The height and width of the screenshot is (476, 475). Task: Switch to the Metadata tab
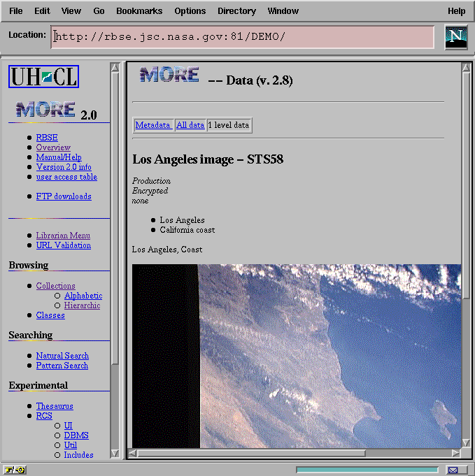click(153, 125)
